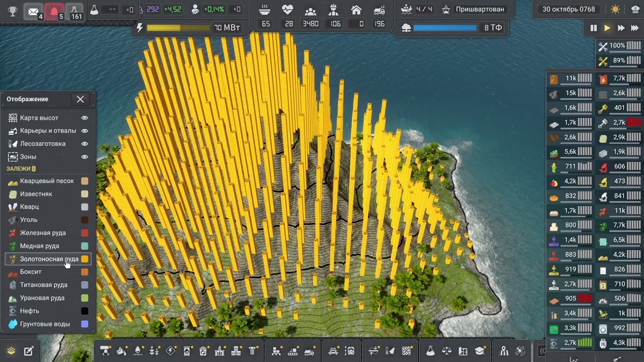Screen dimensions: 644x362
Task: Open the waste bin build category
Action: pos(203,350)
